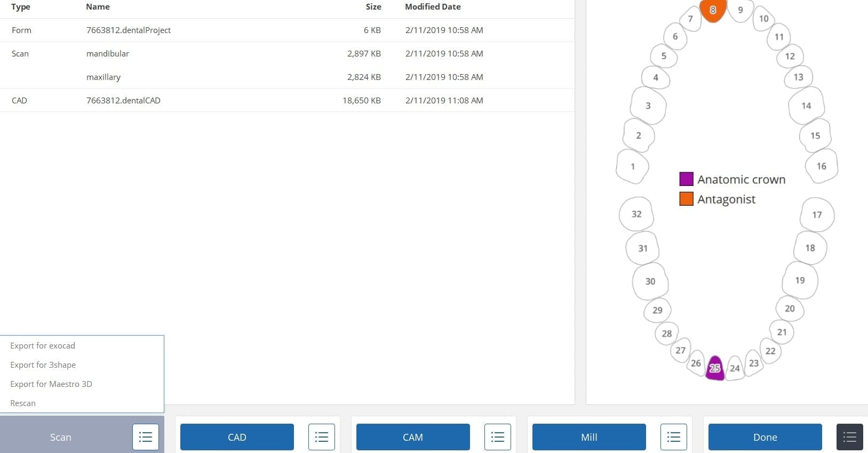Select Export for Maestro 3D option
868x453 pixels.
point(51,384)
